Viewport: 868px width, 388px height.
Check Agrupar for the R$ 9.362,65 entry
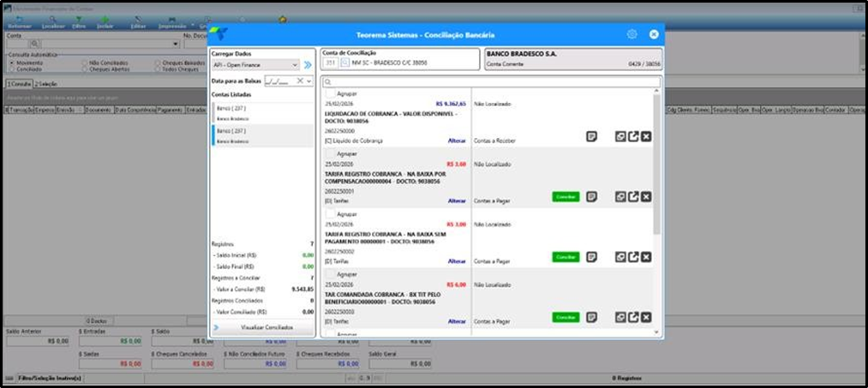330,93
